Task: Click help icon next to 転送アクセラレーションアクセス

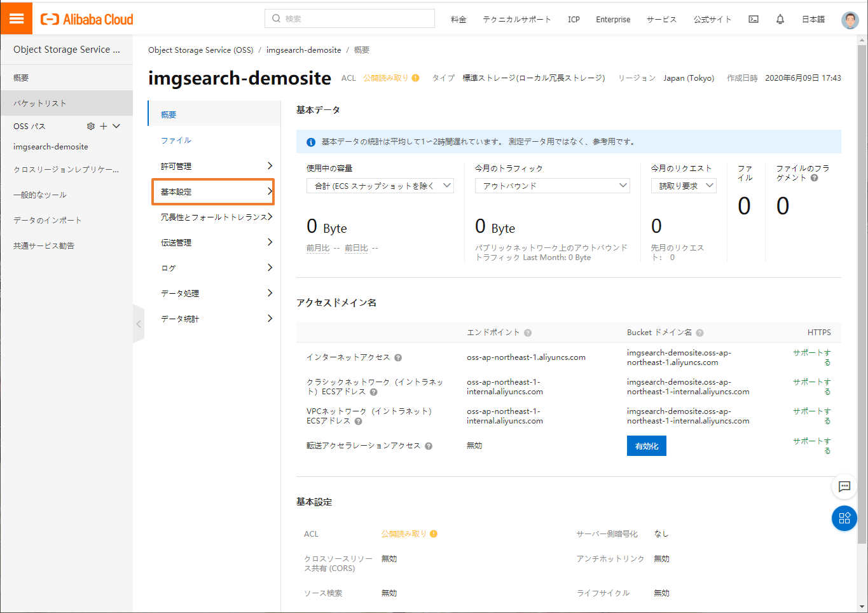Action: point(429,446)
